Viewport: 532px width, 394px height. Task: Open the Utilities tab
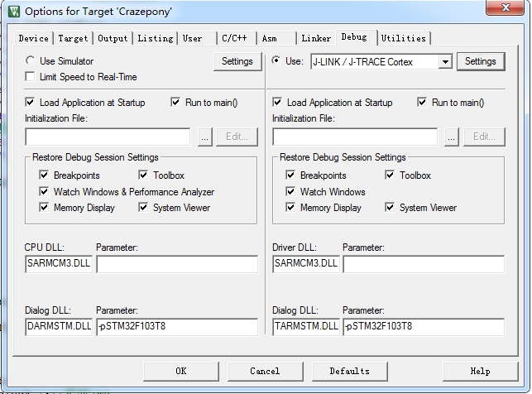404,38
